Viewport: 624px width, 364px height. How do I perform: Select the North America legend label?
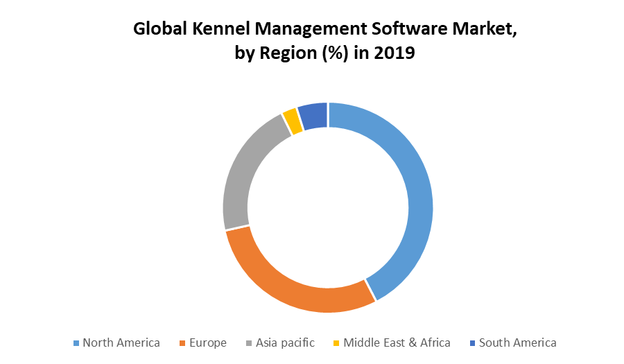pyautogui.click(x=121, y=343)
